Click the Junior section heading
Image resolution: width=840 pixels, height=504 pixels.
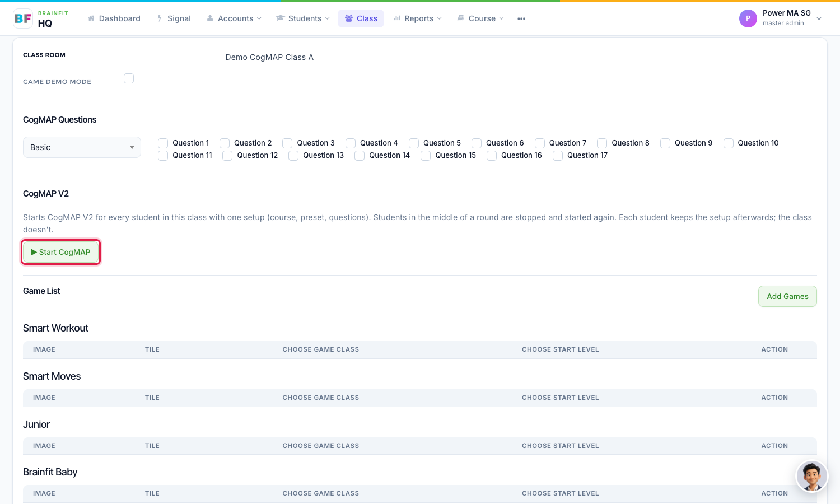[36, 424]
